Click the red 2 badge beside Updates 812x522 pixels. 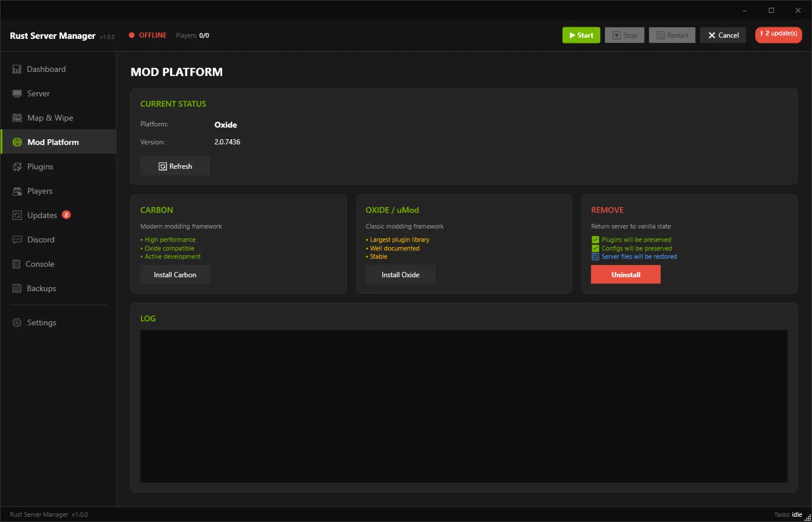[66, 215]
